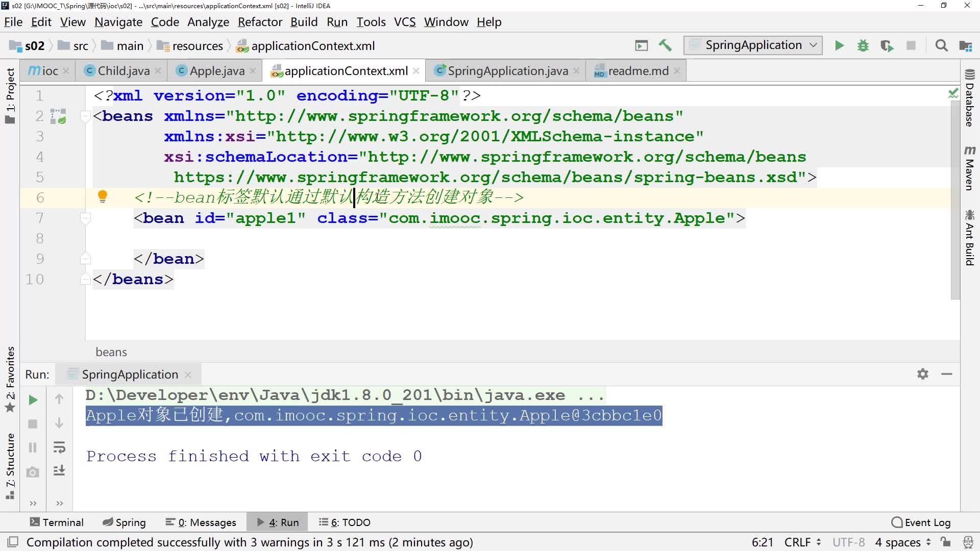This screenshot has width=980, height=551.
Task: Open Search Everywhere magnifier icon
Action: pyautogui.click(x=941, y=45)
